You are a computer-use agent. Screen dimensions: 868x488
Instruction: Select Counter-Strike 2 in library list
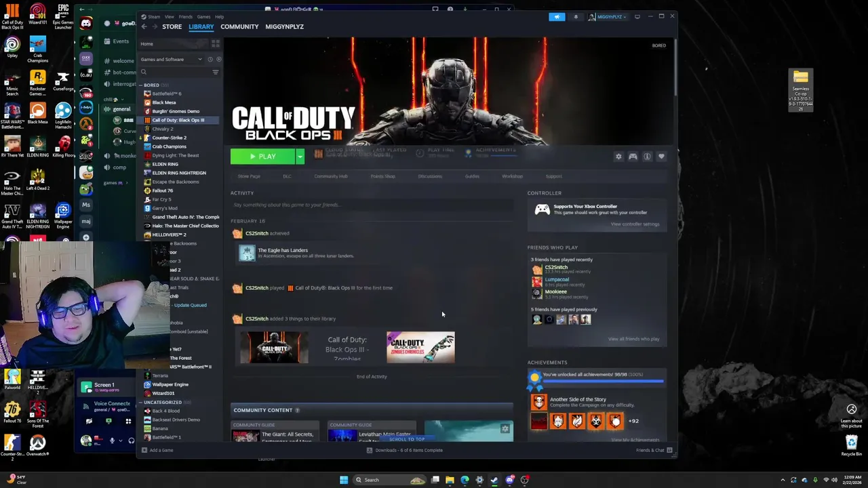(x=169, y=138)
